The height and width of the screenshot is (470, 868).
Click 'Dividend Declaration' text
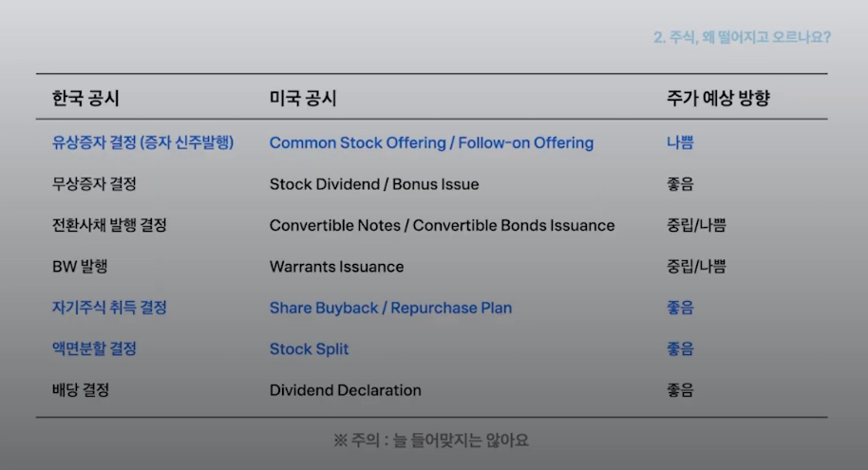pyautogui.click(x=345, y=390)
